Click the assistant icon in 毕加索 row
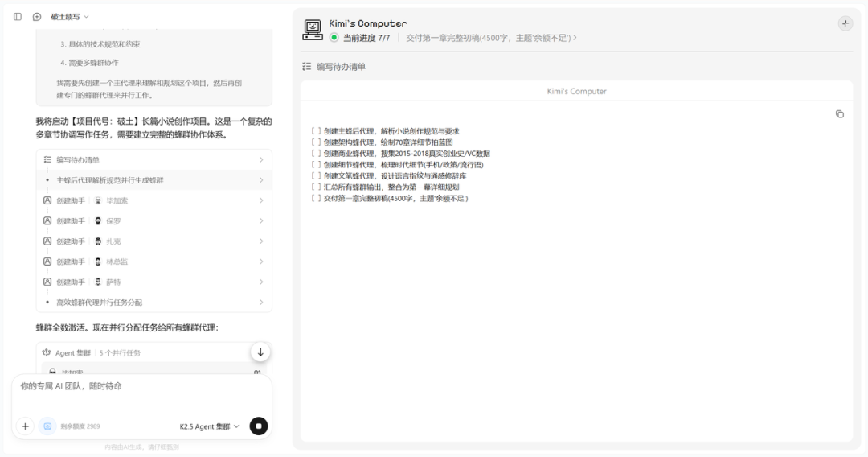 [x=47, y=200]
